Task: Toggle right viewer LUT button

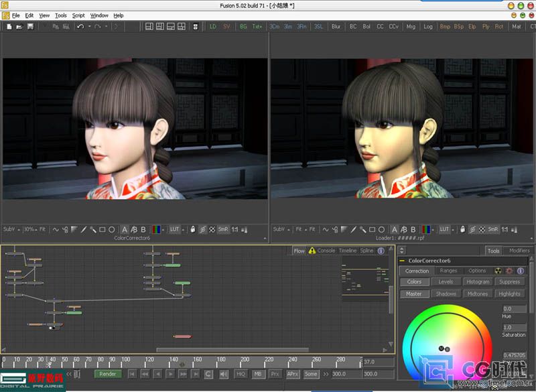Action: point(444,229)
